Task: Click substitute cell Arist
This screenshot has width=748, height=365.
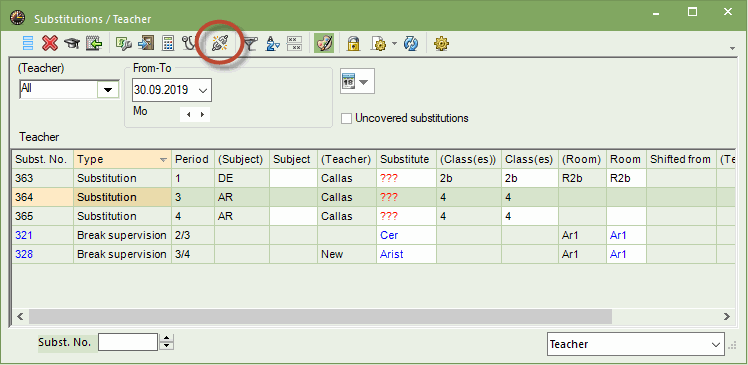Action: [406, 254]
